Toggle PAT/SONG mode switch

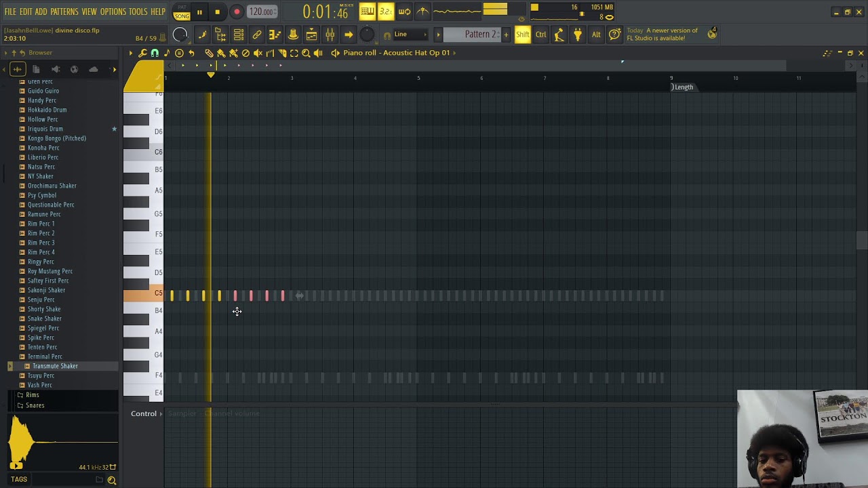[182, 12]
